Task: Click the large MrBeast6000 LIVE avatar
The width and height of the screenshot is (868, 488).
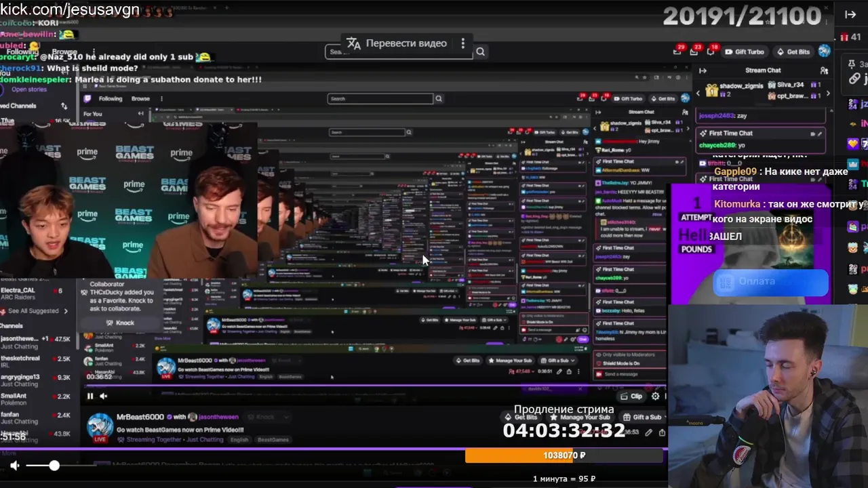Action: point(100,427)
